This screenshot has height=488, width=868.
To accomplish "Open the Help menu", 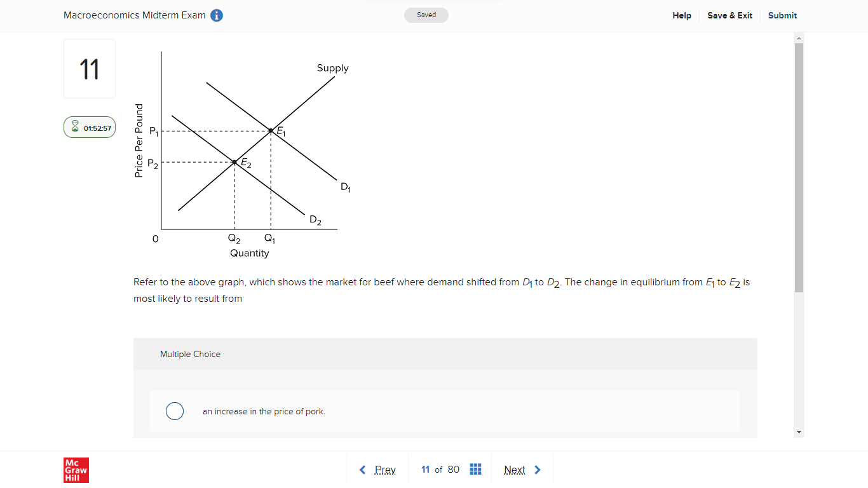I will point(682,15).
